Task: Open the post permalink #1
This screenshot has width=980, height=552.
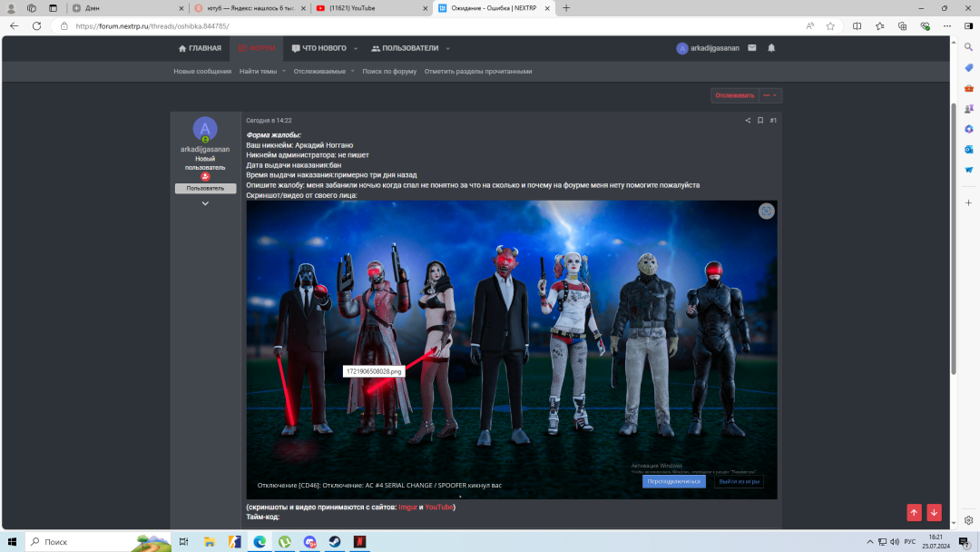Action: coord(773,121)
